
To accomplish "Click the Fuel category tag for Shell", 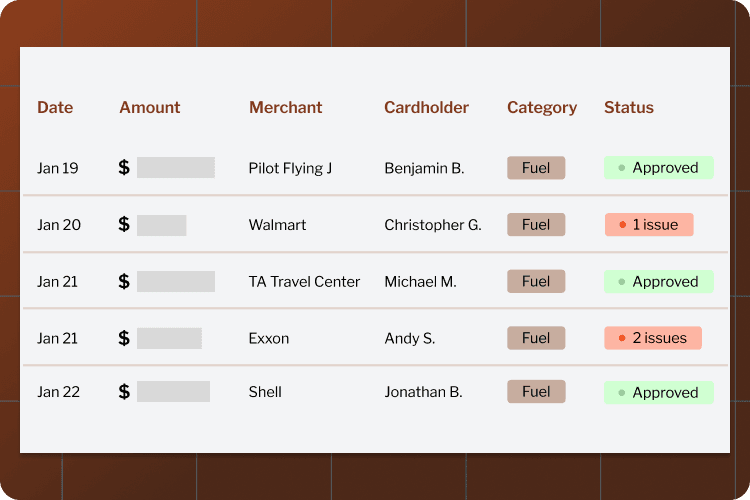I will pyautogui.click(x=536, y=392).
